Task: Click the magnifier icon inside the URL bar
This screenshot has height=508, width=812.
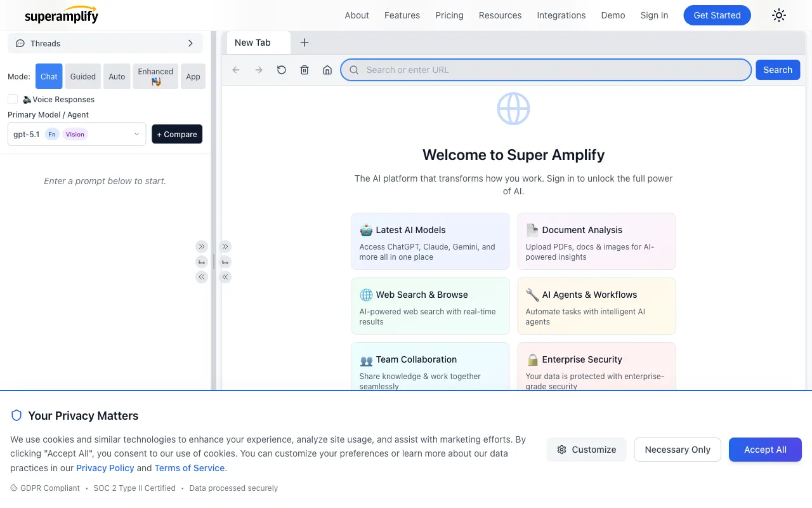Action: [x=355, y=70]
